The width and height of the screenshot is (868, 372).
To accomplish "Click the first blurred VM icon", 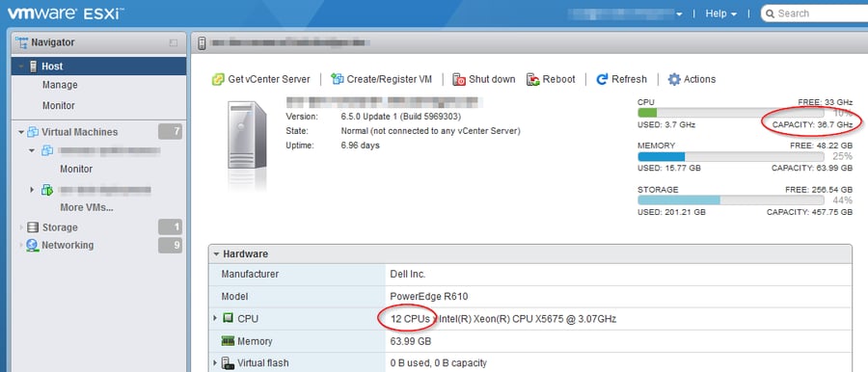I will point(47,150).
